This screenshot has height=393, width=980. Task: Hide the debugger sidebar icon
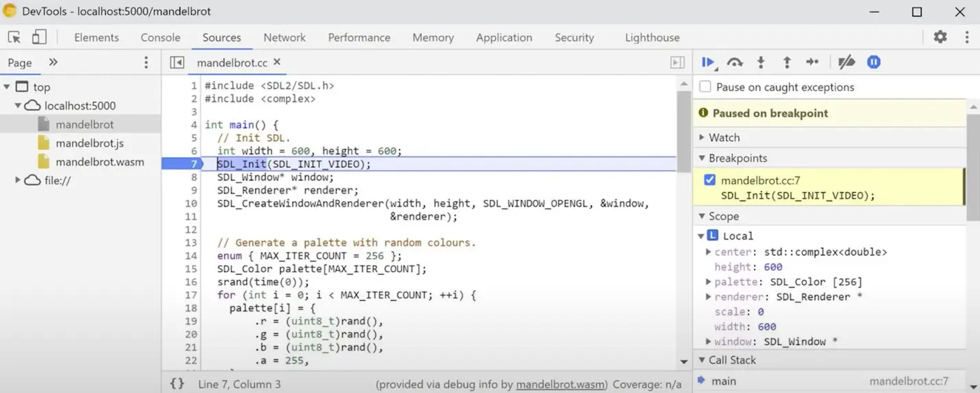pos(677,63)
